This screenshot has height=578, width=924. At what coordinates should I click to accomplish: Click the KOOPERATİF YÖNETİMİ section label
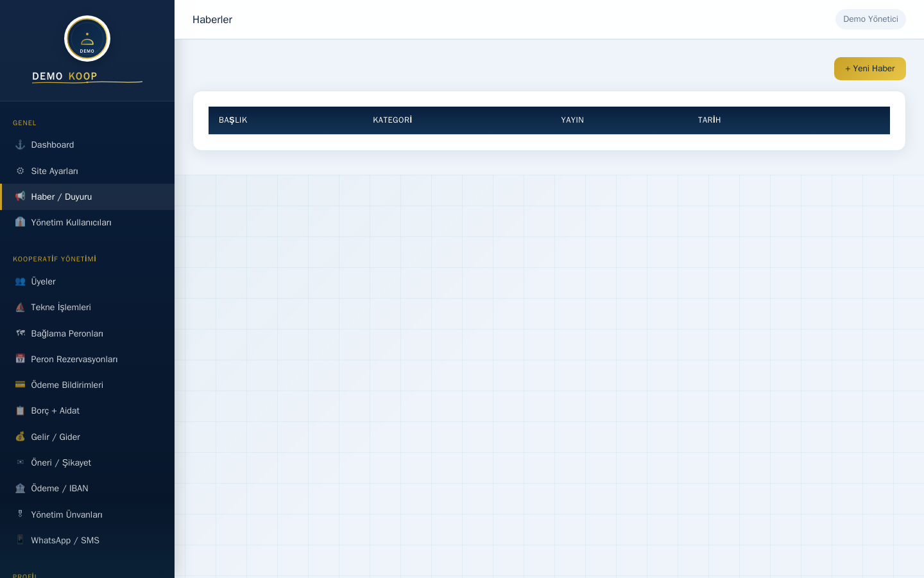(55, 259)
